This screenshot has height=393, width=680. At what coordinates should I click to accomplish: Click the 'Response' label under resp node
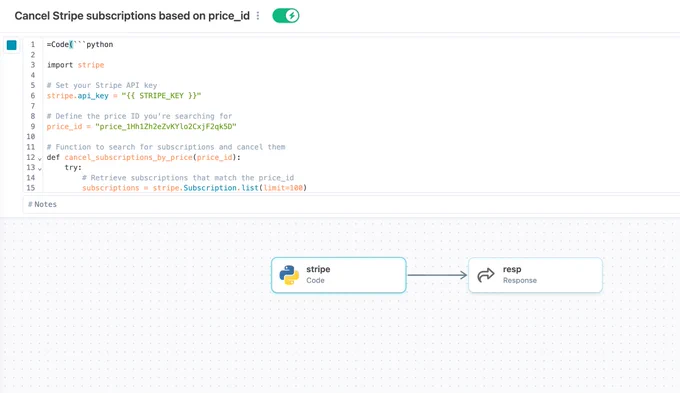point(520,281)
